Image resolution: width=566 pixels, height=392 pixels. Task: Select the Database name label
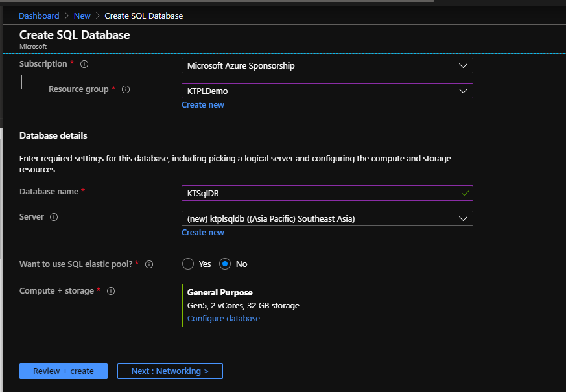(x=49, y=192)
